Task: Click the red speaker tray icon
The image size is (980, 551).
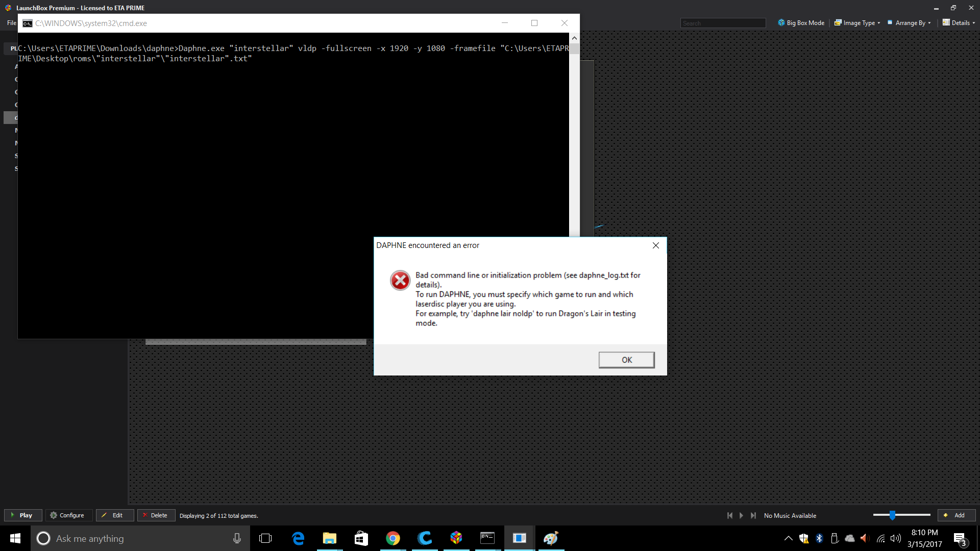Action: (x=865, y=538)
